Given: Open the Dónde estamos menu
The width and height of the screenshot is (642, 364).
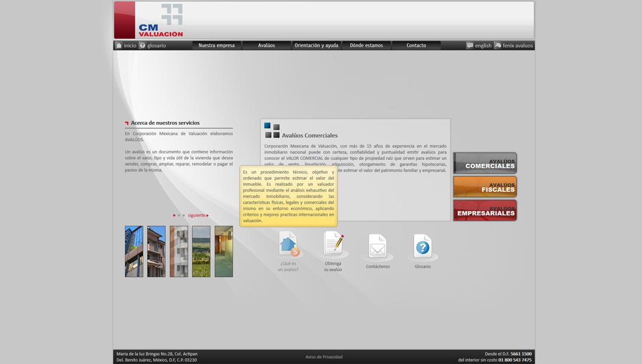Looking at the screenshot, I should pyautogui.click(x=367, y=45).
